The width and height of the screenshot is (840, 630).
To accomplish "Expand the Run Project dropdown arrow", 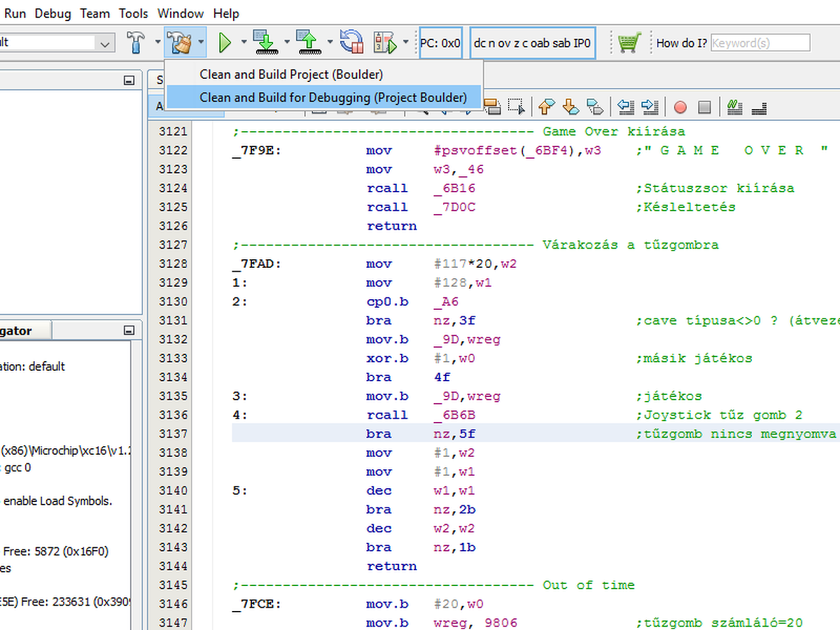I will coord(243,43).
